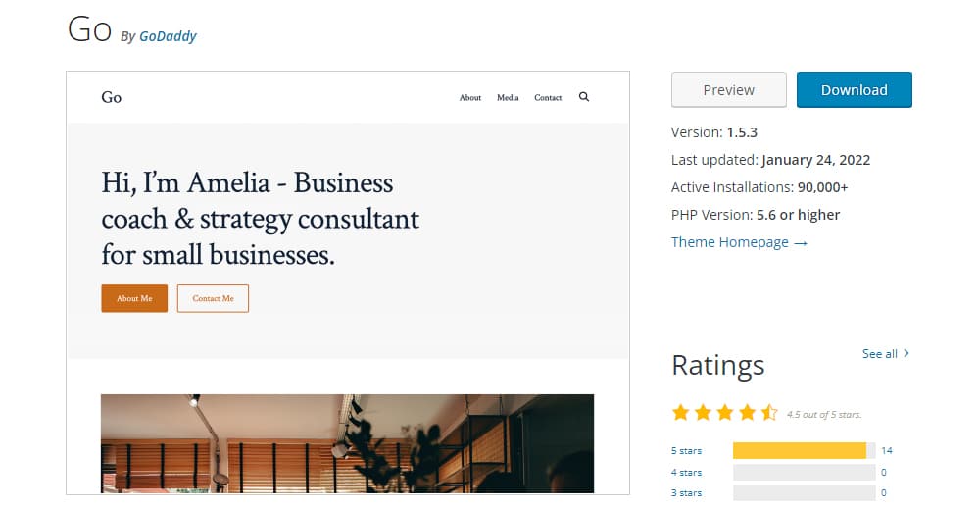The width and height of the screenshot is (980, 511).
Task: Click the outlined Contact Me button
Action: pyautogui.click(x=213, y=298)
